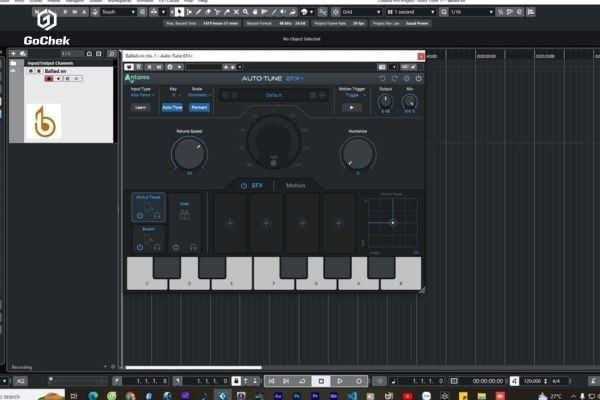Screen dimensions: 600x400
Task: Click the Learn button in Auto-Tune
Action: click(x=141, y=106)
